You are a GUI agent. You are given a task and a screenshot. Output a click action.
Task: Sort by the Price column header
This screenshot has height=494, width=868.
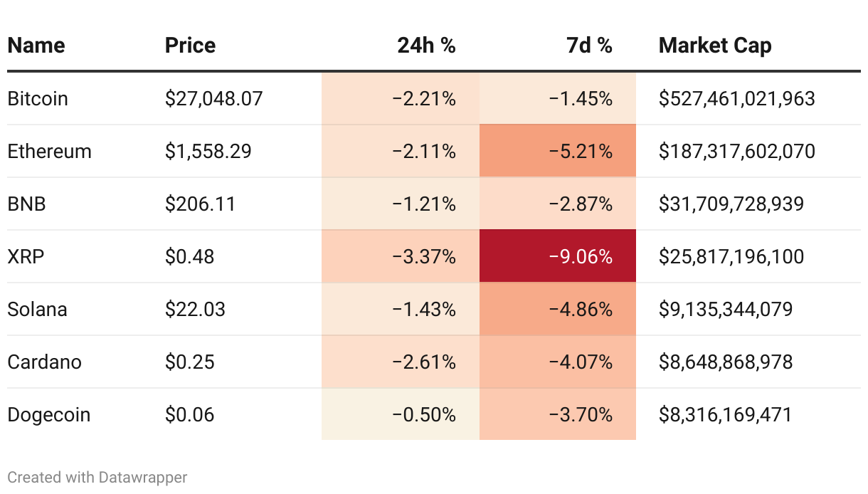(x=190, y=46)
